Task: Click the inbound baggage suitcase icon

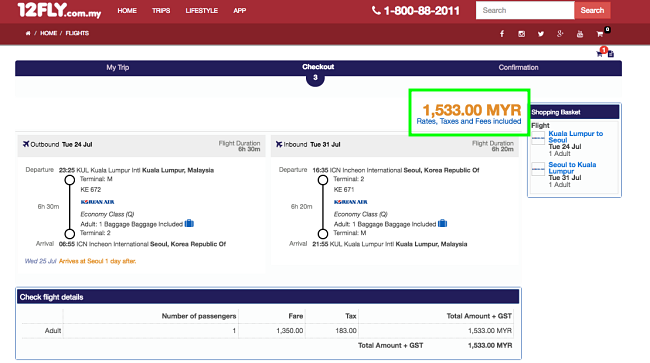Action: pos(442,224)
